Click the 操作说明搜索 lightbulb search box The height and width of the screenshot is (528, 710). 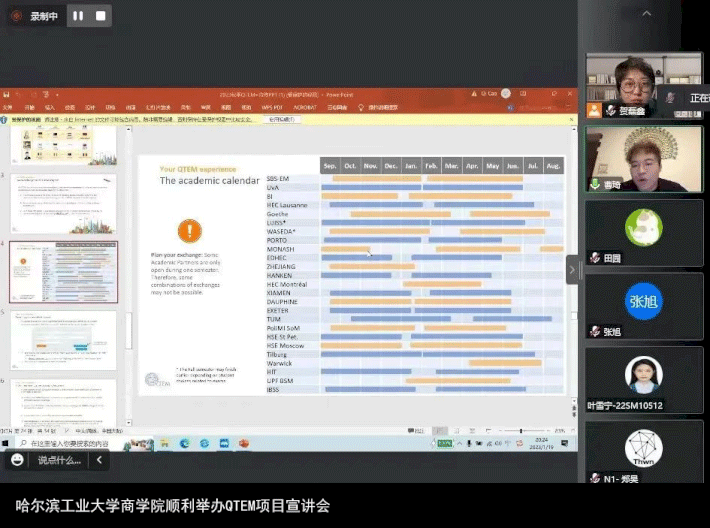[x=378, y=108]
